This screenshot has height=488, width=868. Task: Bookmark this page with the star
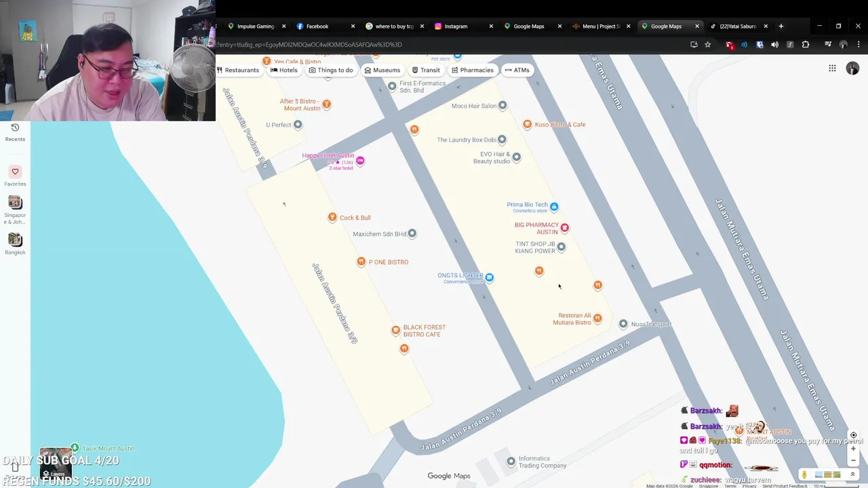click(x=708, y=45)
